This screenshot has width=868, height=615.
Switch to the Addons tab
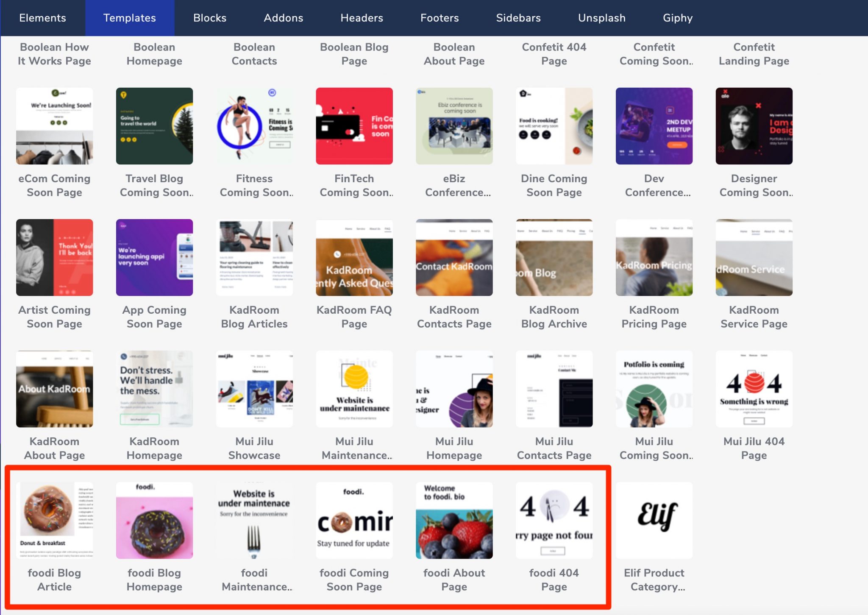(283, 18)
